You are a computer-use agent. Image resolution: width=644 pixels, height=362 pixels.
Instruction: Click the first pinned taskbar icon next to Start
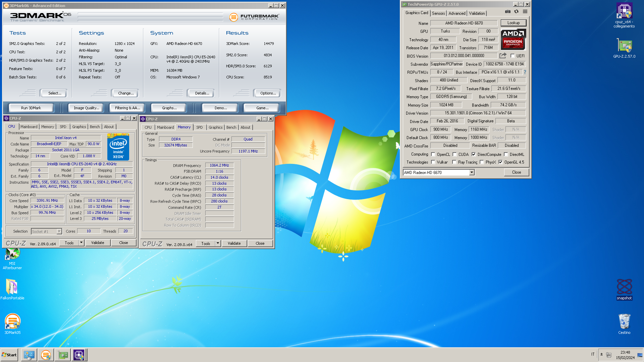click(29, 355)
